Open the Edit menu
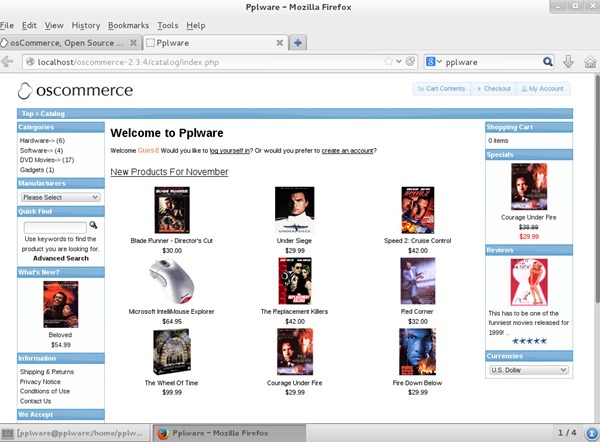The width and height of the screenshot is (600, 442). click(x=29, y=25)
